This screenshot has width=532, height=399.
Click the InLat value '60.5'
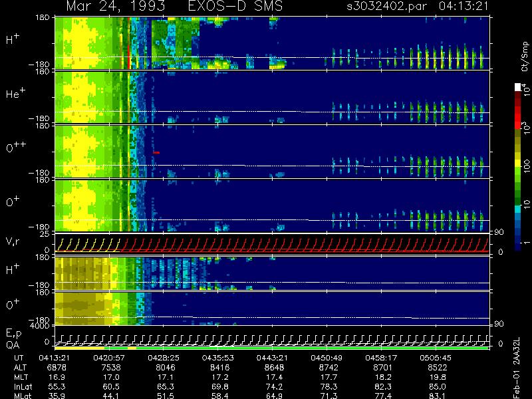pyautogui.click(x=111, y=386)
